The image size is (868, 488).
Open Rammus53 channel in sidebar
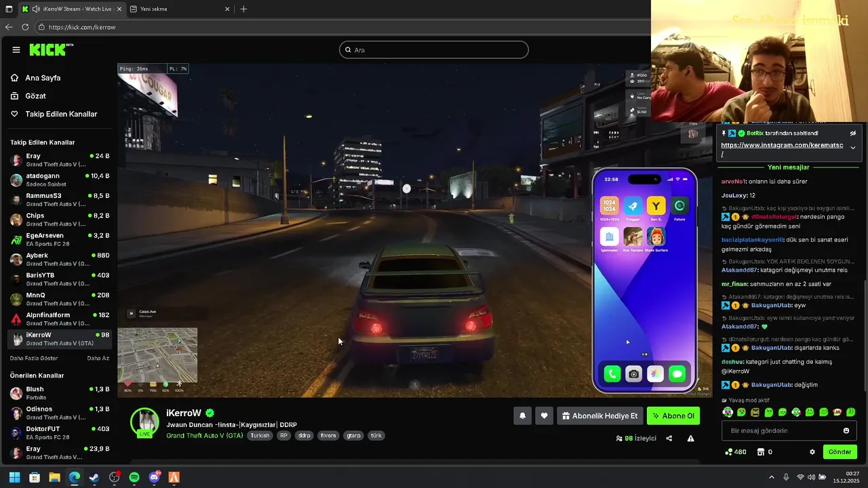[x=60, y=200]
